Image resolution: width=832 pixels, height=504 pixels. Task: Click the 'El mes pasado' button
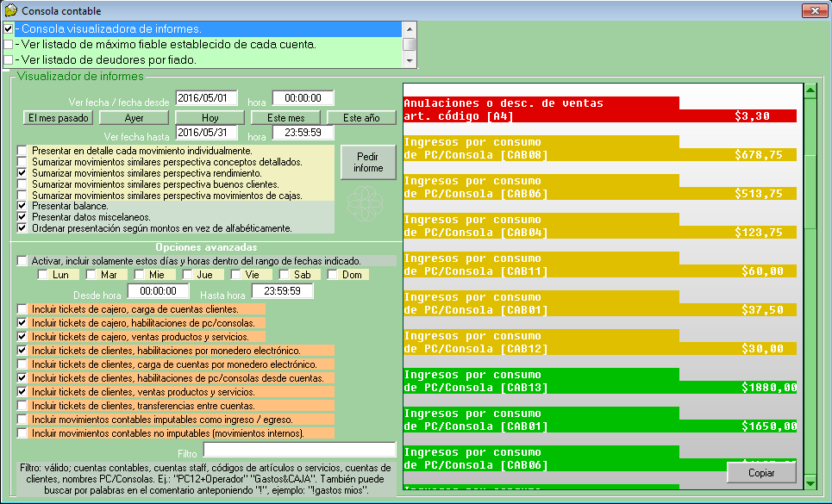[59, 118]
